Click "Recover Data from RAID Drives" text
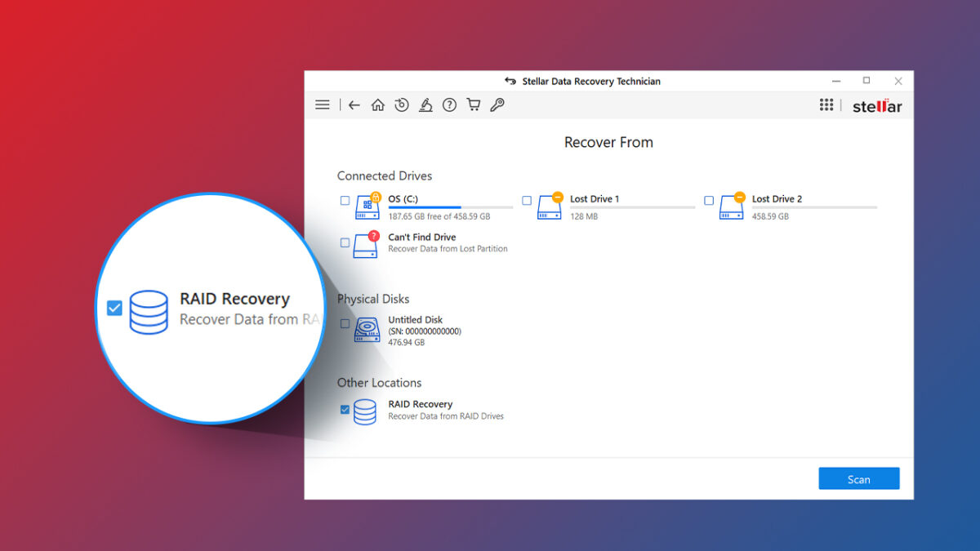 tap(446, 416)
